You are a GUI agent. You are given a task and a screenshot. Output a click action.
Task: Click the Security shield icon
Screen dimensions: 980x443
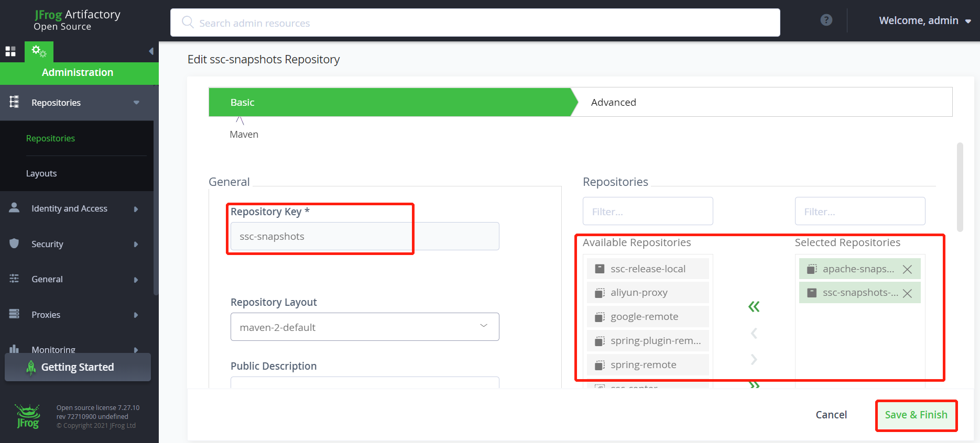point(14,243)
